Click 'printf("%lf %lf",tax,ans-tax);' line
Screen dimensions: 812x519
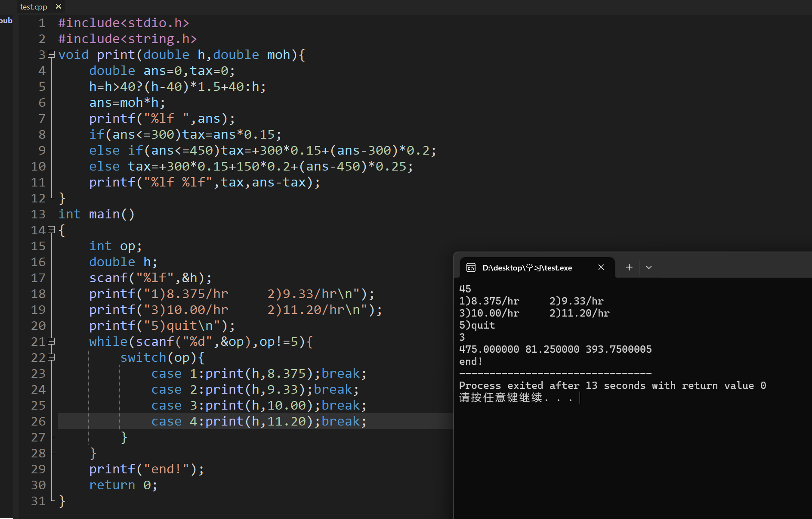coord(204,182)
